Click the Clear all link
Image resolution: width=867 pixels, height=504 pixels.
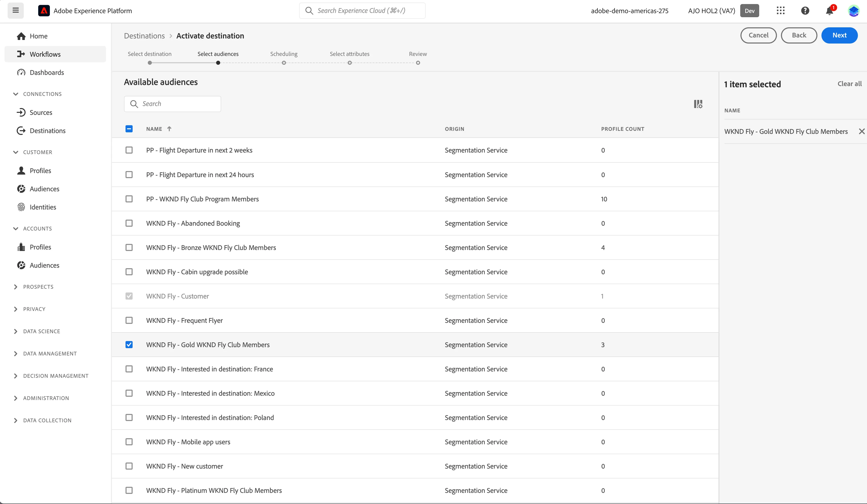pyautogui.click(x=850, y=84)
